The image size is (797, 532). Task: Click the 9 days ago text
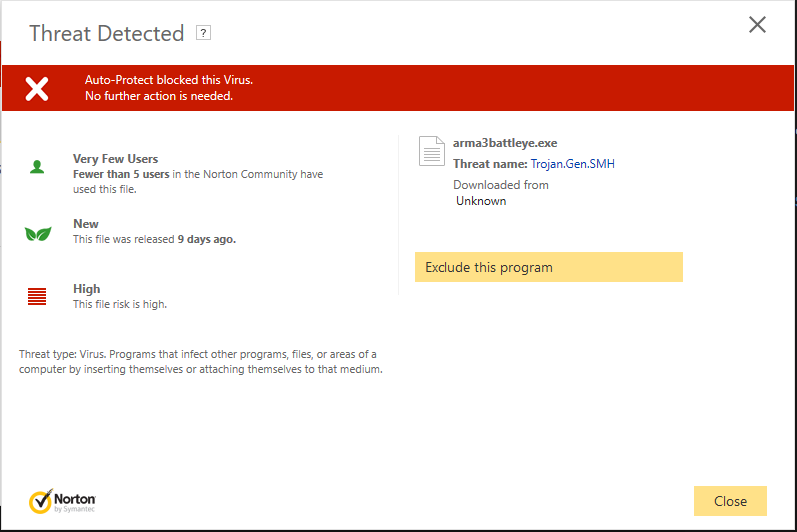click(206, 239)
